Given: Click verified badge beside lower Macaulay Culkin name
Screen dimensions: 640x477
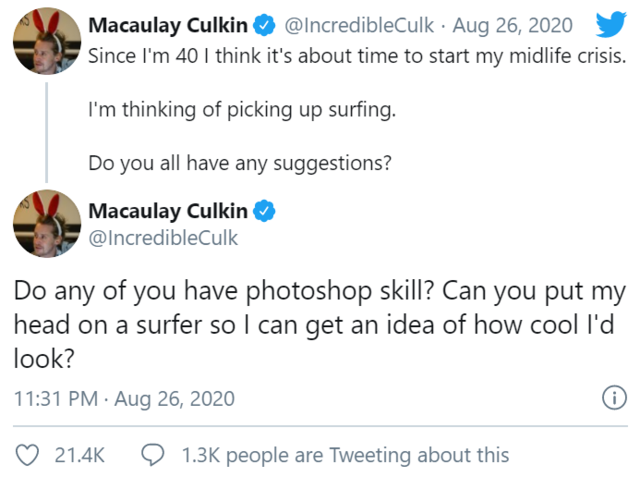Looking at the screenshot, I should (x=266, y=212).
